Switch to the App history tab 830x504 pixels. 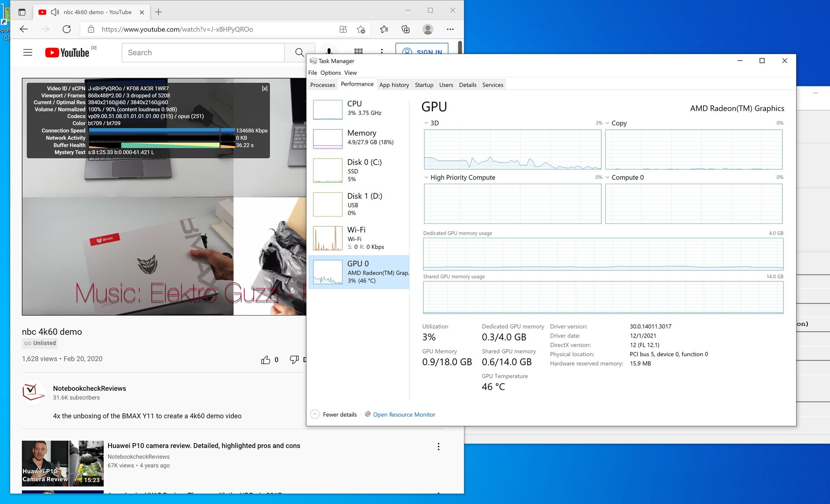[x=394, y=85]
